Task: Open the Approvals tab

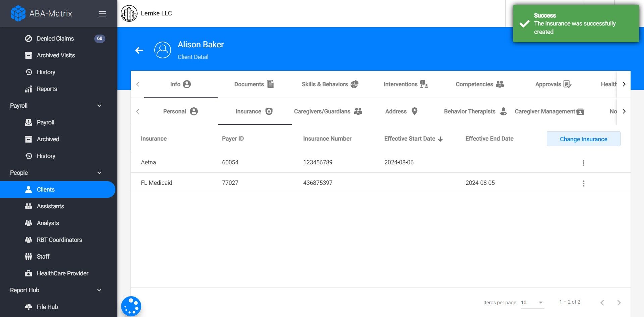Action: point(553,84)
